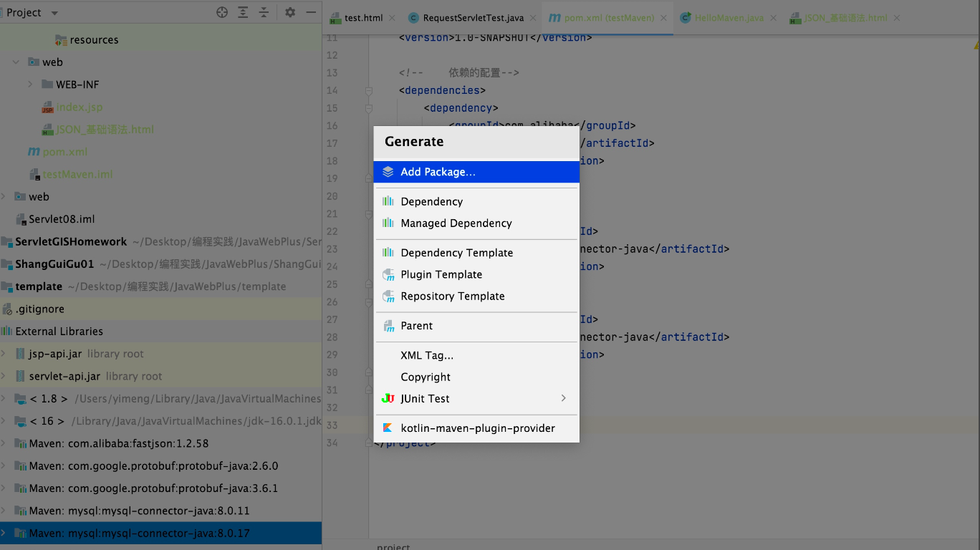Close the test.html tab
This screenshot has height=550, width=980.
(x=390, y=18)
